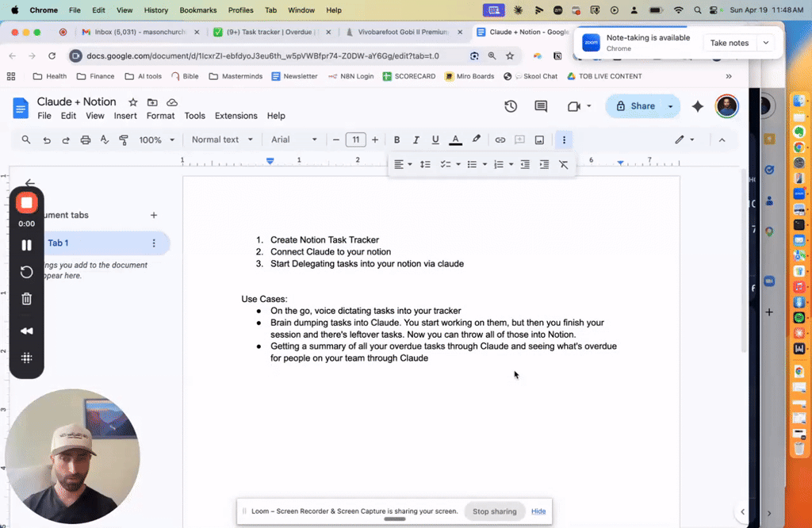Delete the Loom recording trash icon
This screenshot has height=528, width=812.
click(27, 299)
